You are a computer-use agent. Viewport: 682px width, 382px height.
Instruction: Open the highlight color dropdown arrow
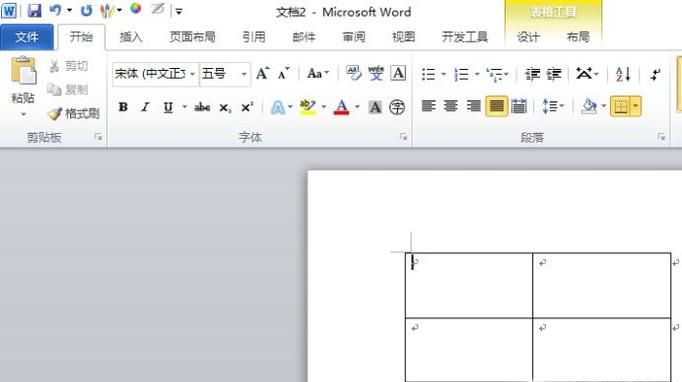click(x=324, y=107)
